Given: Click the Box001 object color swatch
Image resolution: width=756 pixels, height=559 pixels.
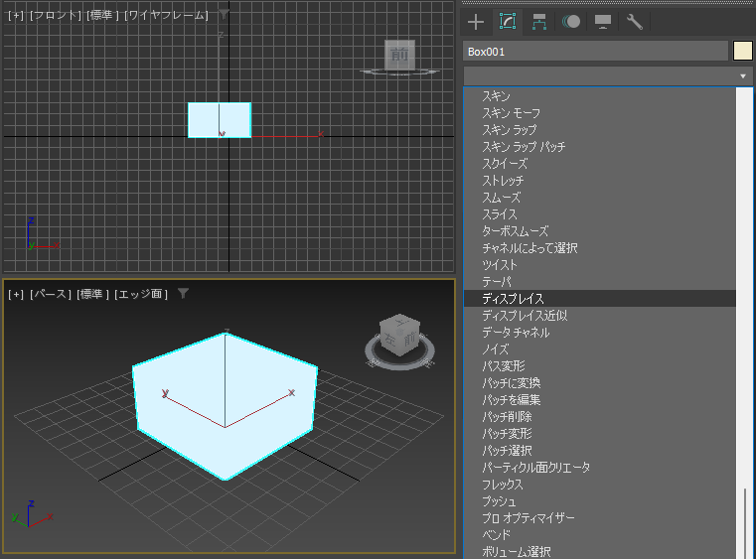Looking at the screenshot, I should 742,51.
